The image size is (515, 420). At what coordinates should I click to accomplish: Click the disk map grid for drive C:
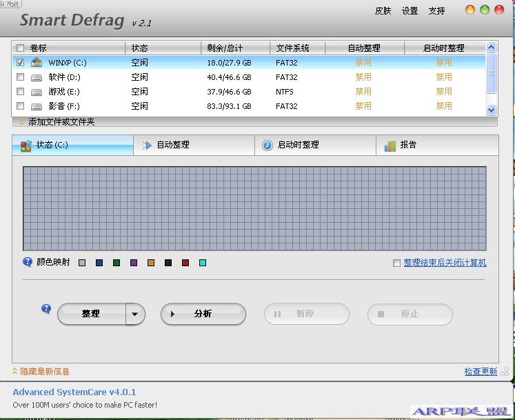[254, 209]
